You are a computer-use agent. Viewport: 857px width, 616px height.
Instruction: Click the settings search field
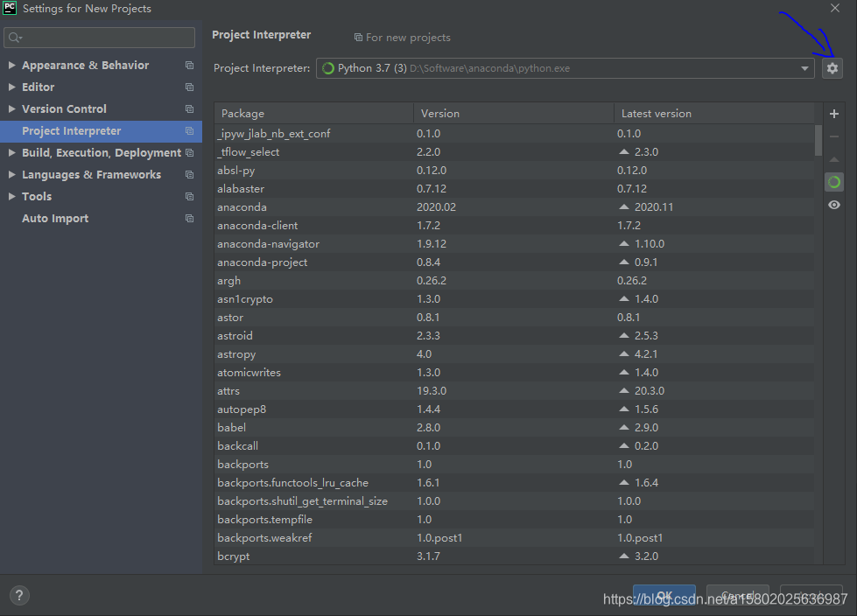pyautogui.click(x=100, y=37)
